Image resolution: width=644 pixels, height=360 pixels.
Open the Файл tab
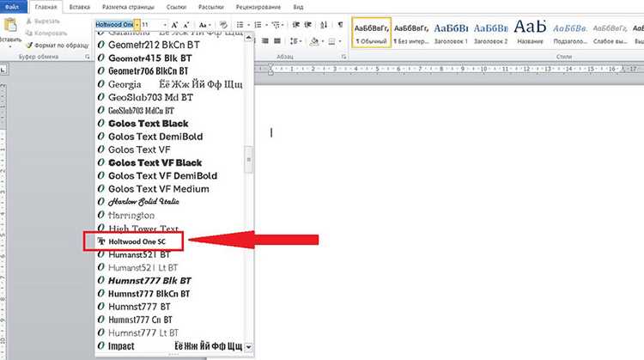point(12,7)
